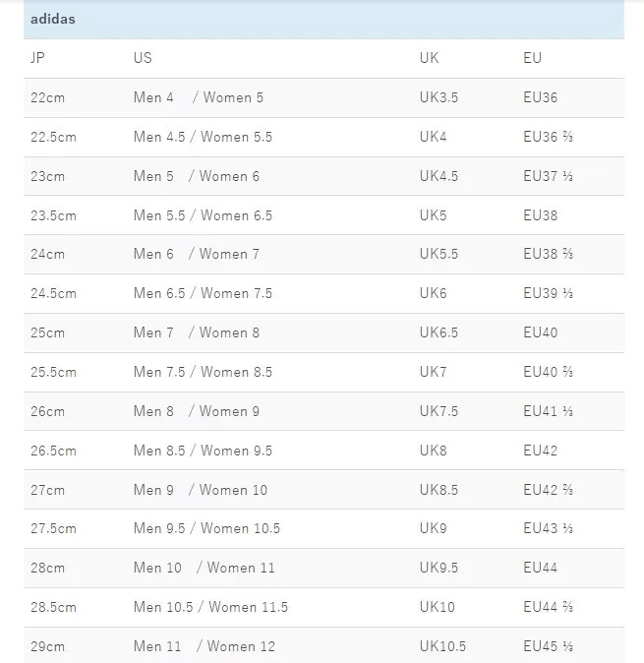644x663 pixels.
Task: Select the EU39 ⅓ cell
Action: click(x=548, y=293)
